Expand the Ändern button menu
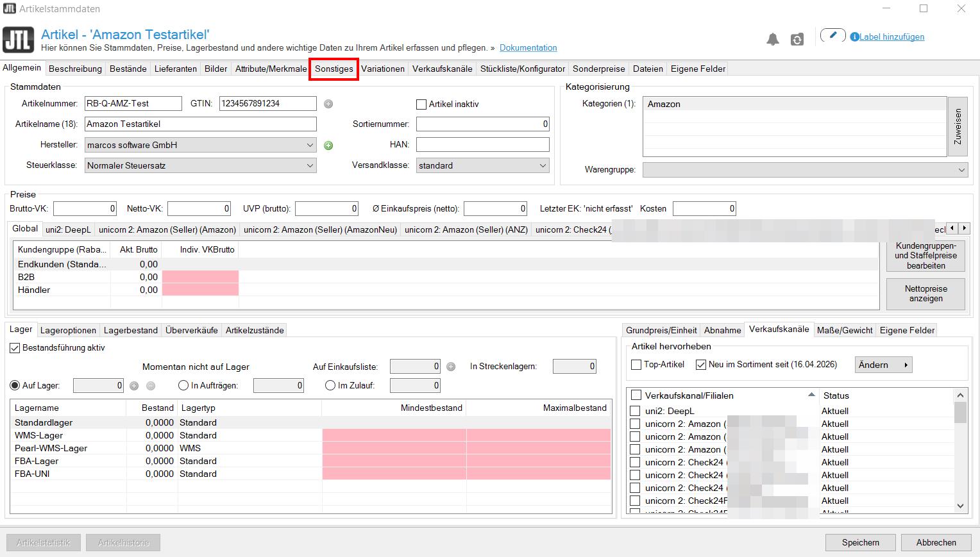 (884, 365)
